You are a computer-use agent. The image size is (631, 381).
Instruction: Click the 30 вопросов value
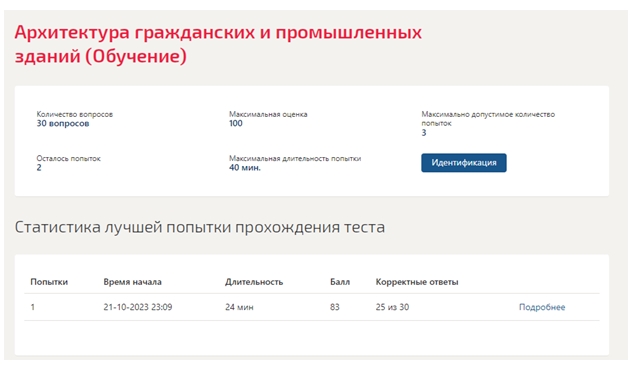point(63,124)
